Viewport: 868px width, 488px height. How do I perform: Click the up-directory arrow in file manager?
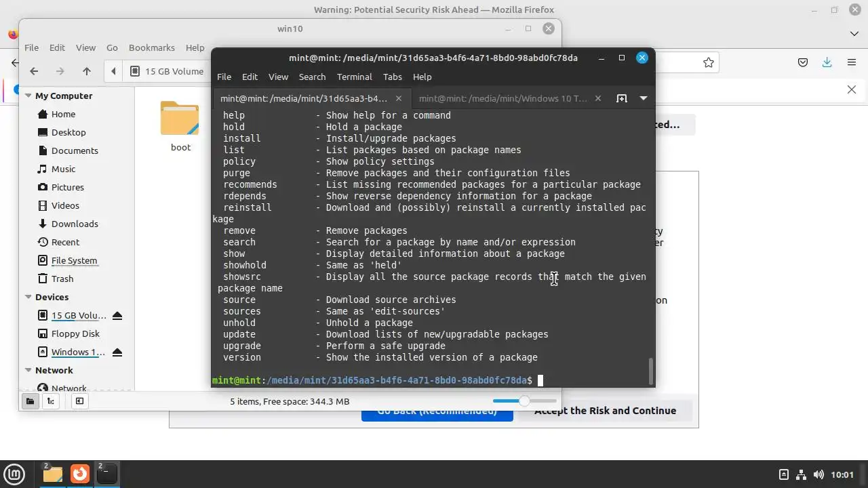click(x=87, y=71)
